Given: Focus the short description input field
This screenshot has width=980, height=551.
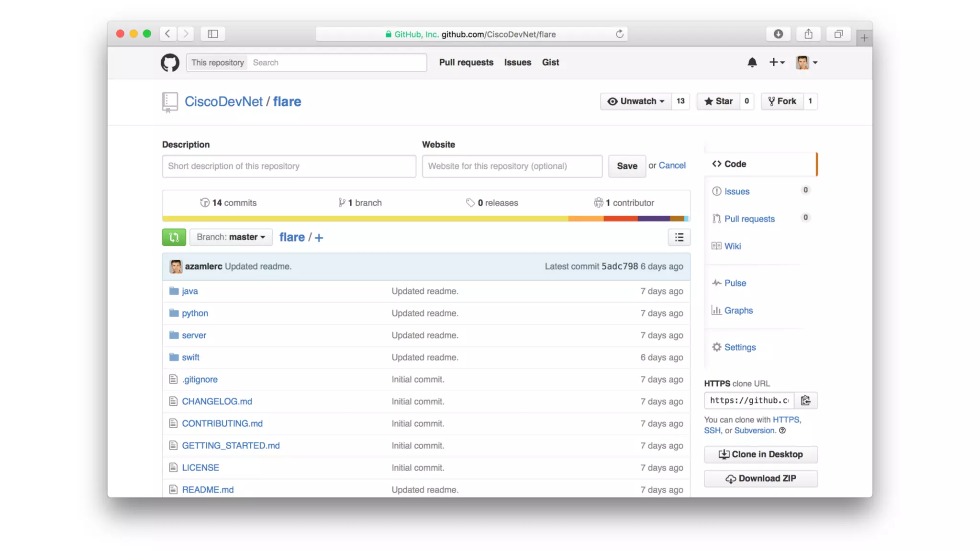Looking at the screenshot, I should [x=289, y=166].
